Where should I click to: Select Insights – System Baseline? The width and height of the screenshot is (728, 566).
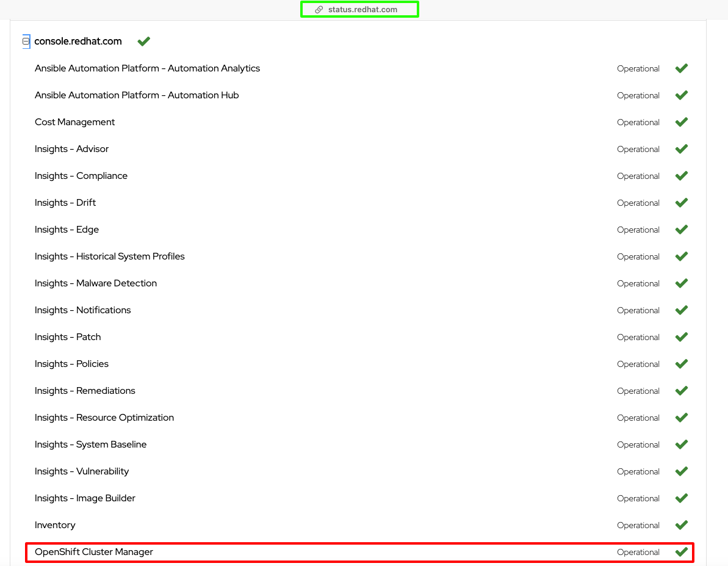[x=90, y=444]
